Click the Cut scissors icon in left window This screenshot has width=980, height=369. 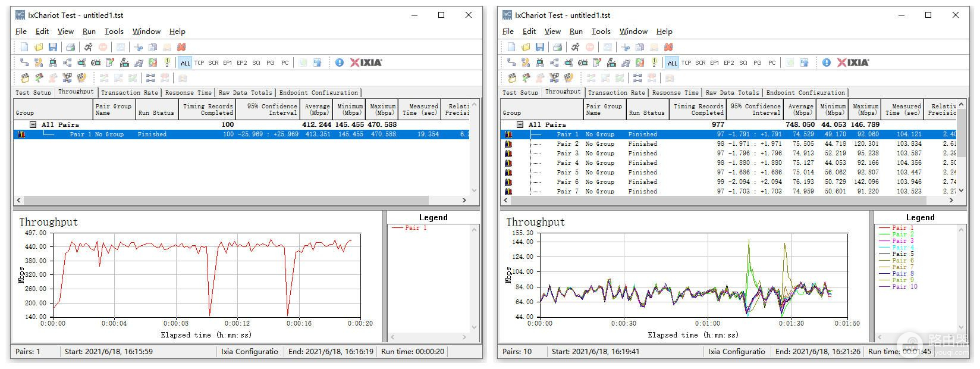pyautogui.click(x=139, y=47)
